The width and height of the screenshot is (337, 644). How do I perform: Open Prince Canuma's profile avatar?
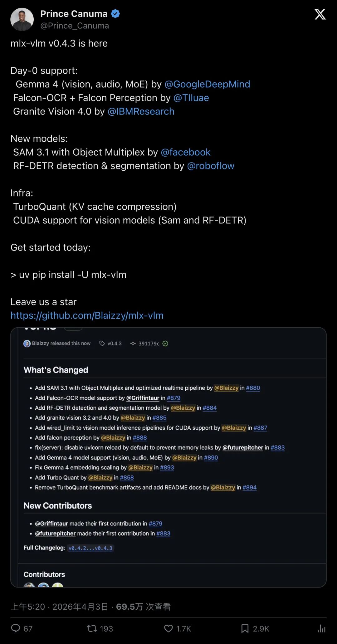(x=22, y=19)
